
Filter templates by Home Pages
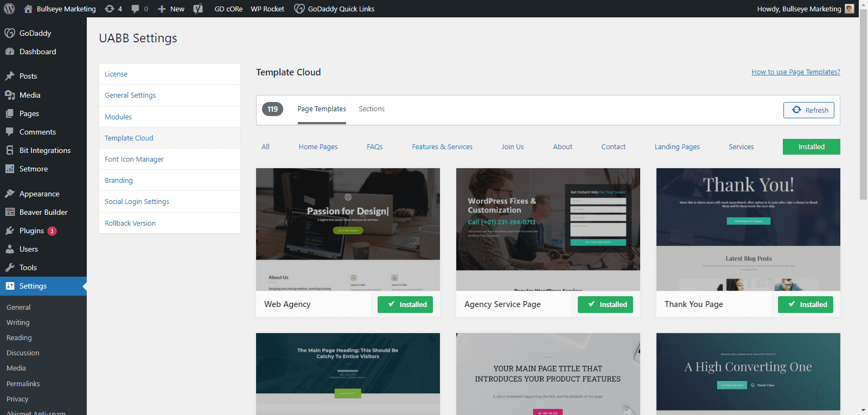tap(318, 147)
